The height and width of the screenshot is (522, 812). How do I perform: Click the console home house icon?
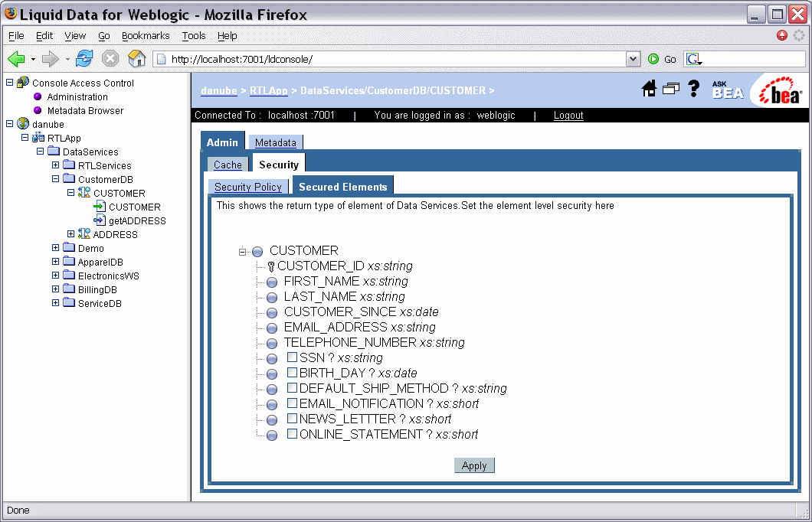point(649,89)
